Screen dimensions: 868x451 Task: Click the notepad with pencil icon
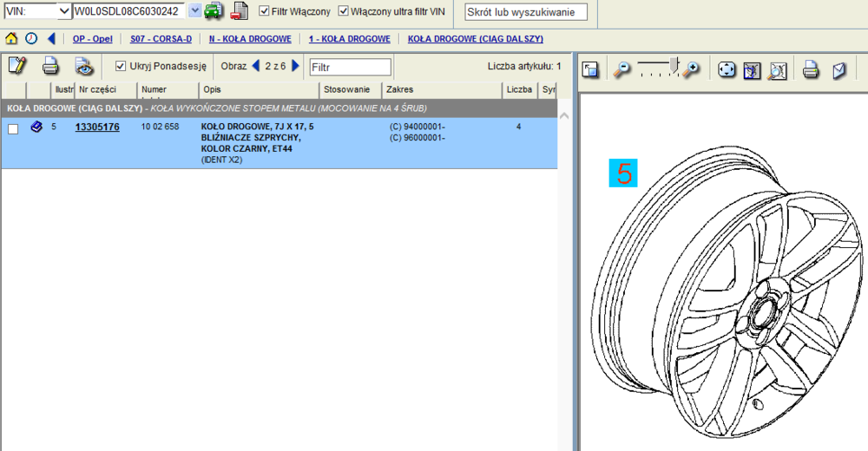coord(16,66)
